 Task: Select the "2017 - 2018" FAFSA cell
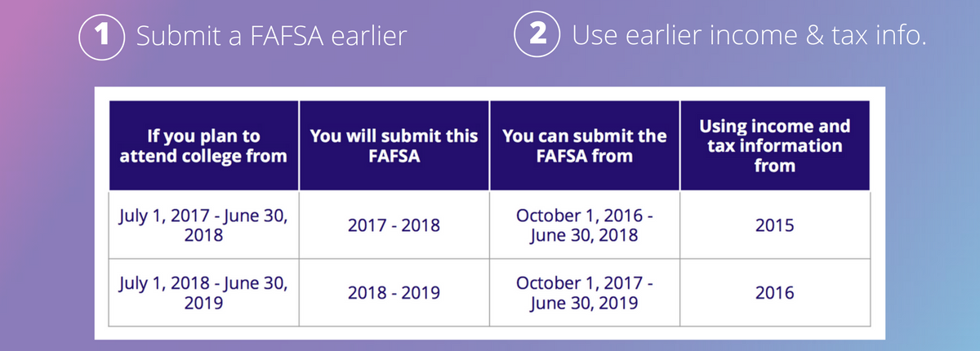tap(394, 224)
